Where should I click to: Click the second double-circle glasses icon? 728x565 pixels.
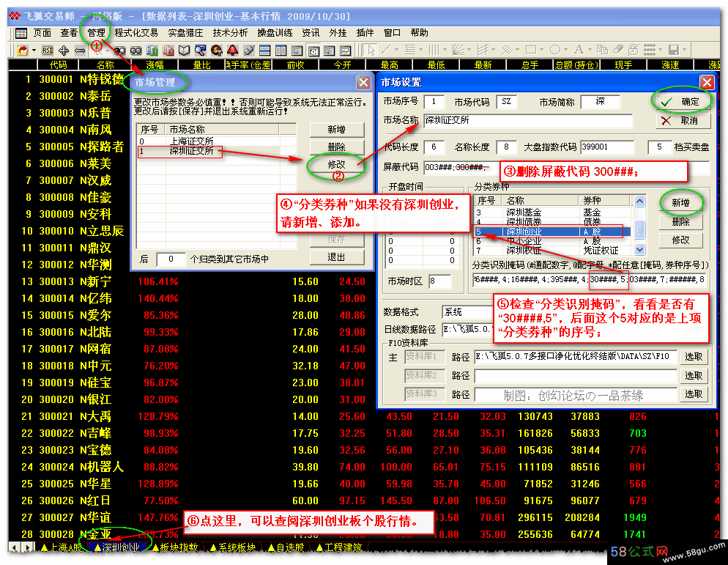[136, 50]
